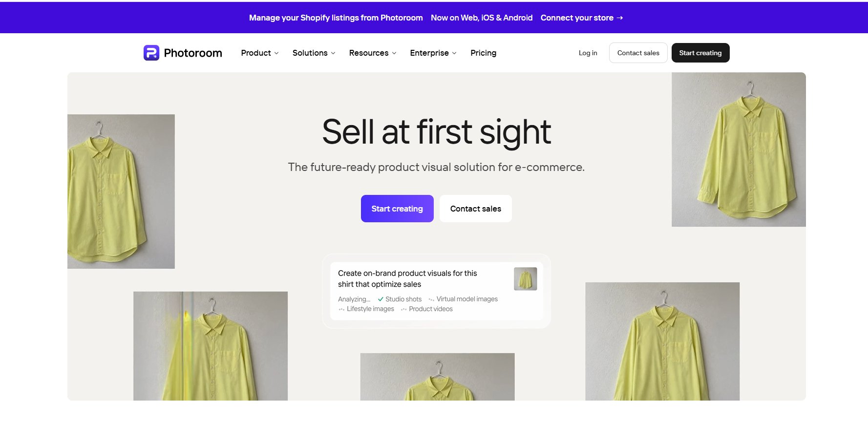Click the black Start creating button in the header

(700, 53)
